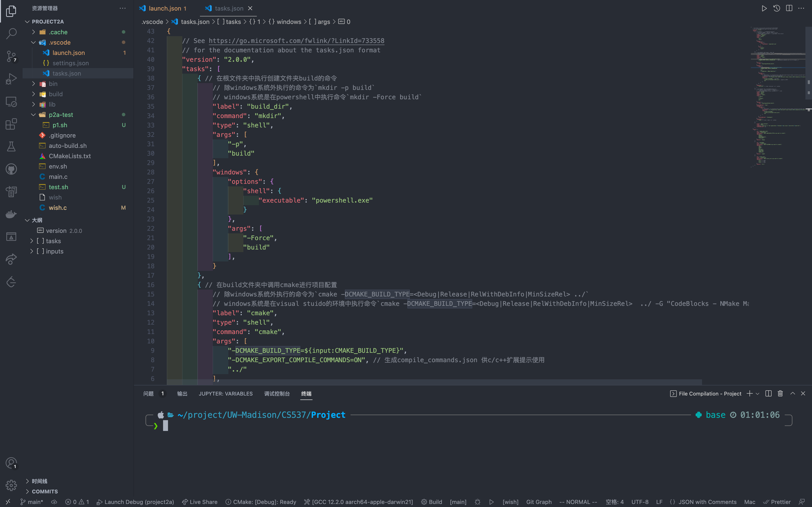812x507 pixels.
Task: Click the Run button in top toolbar
Action: coord(764,8)
